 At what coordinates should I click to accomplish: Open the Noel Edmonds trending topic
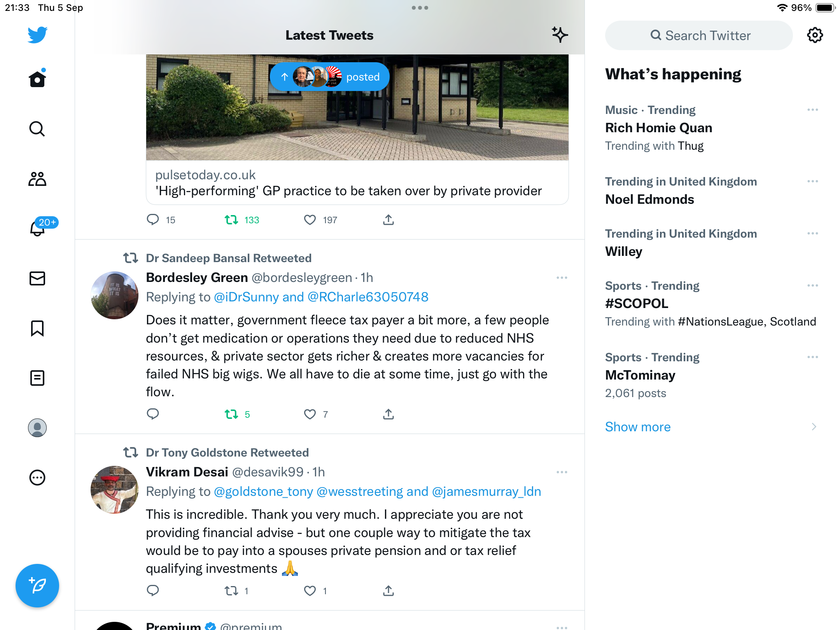point(649,199)
